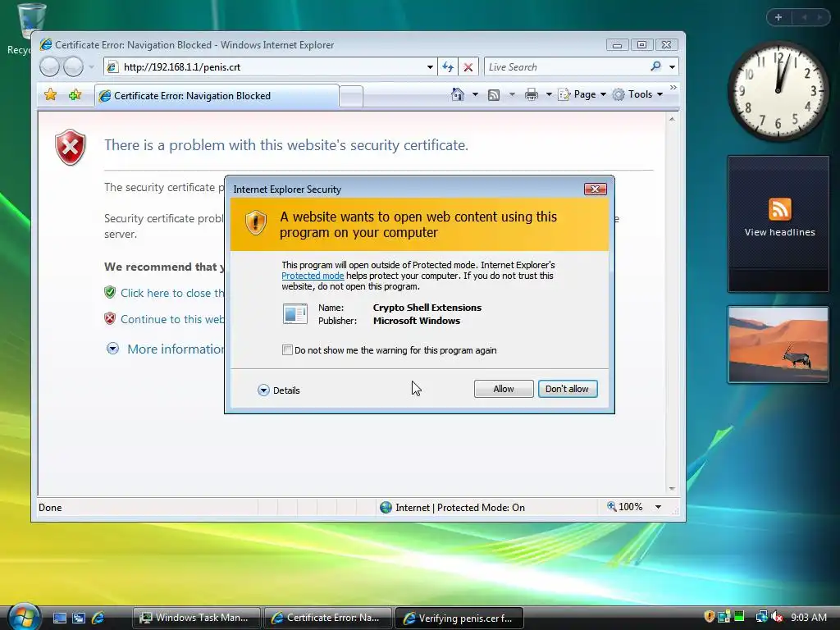
Task: Expand More information section
Action: click(x=166, y=349)
